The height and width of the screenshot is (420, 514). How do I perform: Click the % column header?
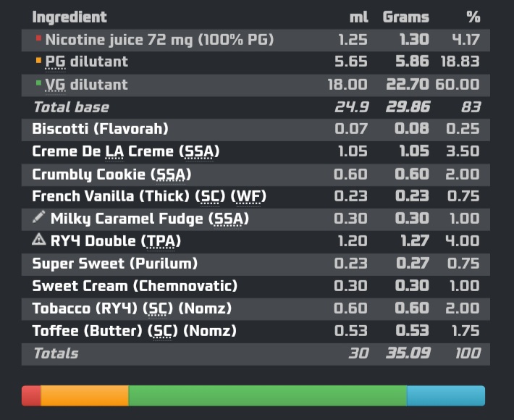473,17
